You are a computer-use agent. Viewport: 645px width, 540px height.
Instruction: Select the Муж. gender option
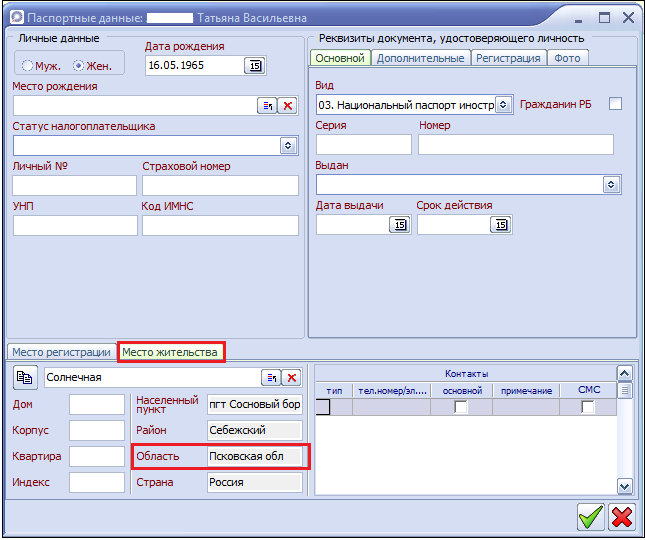pyautogui.click(x=29, y=66)
